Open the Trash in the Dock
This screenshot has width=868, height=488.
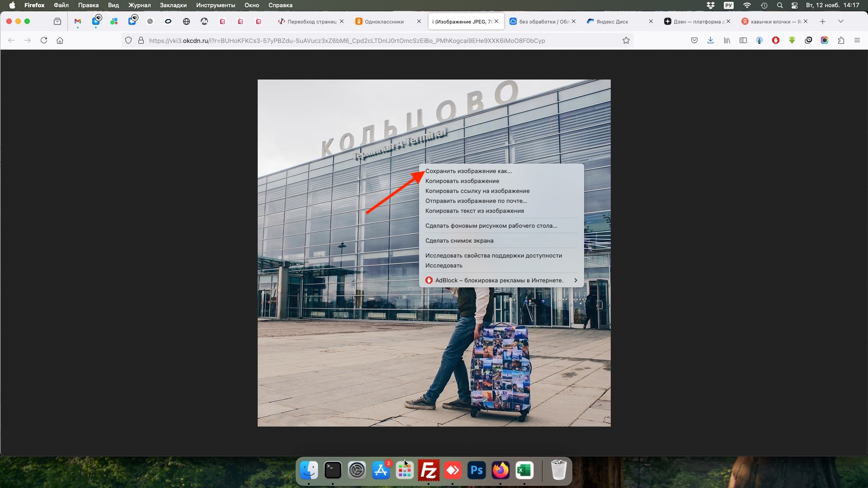(559, 470)
